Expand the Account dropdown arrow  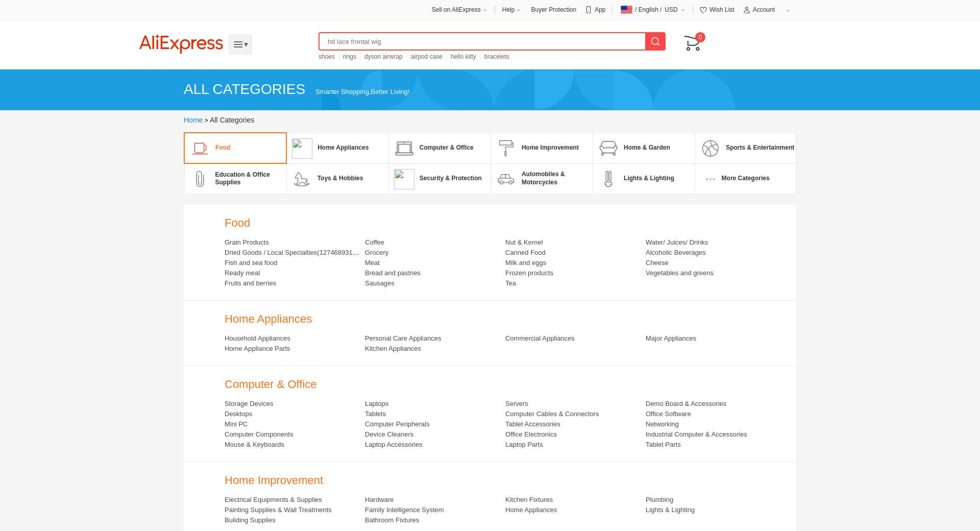788,11
